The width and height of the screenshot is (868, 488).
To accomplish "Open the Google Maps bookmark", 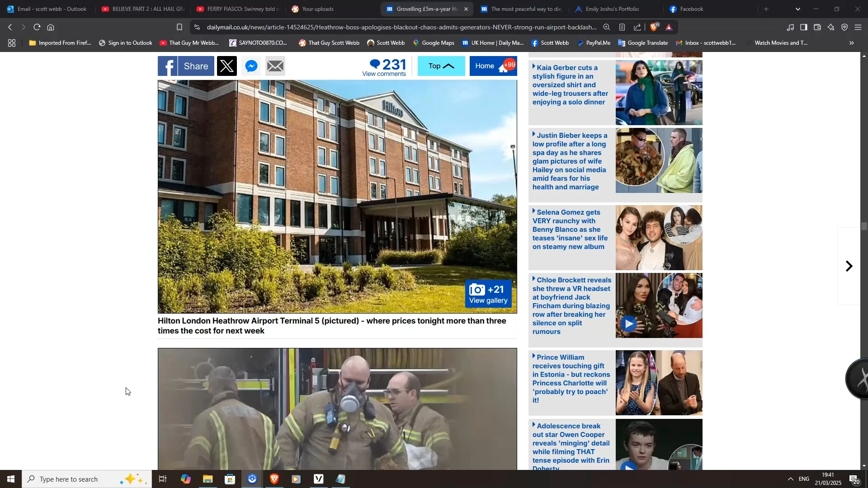I will 434,43.
